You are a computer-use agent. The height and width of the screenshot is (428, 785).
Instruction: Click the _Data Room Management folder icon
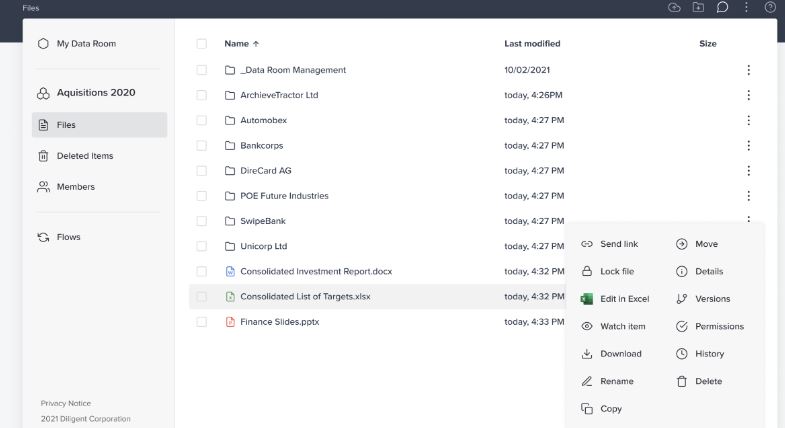coord(230,70)
